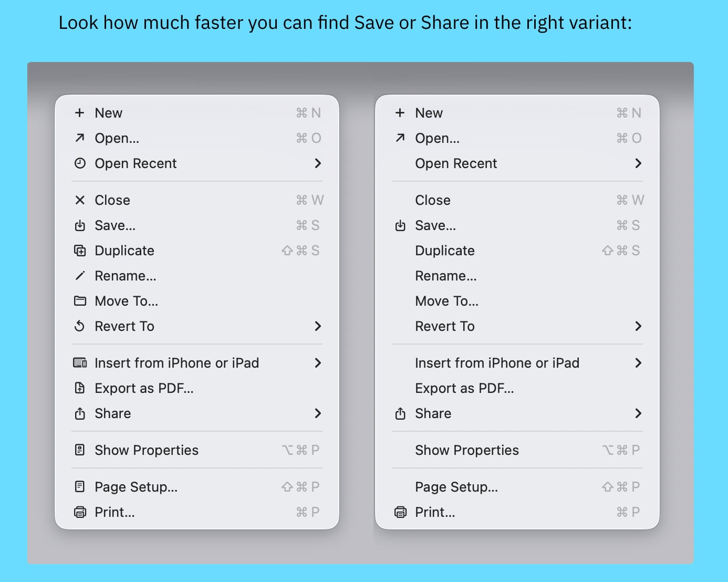Click the Duplicate icon in the left menu

pyautogui.click(x=80, y=251)
